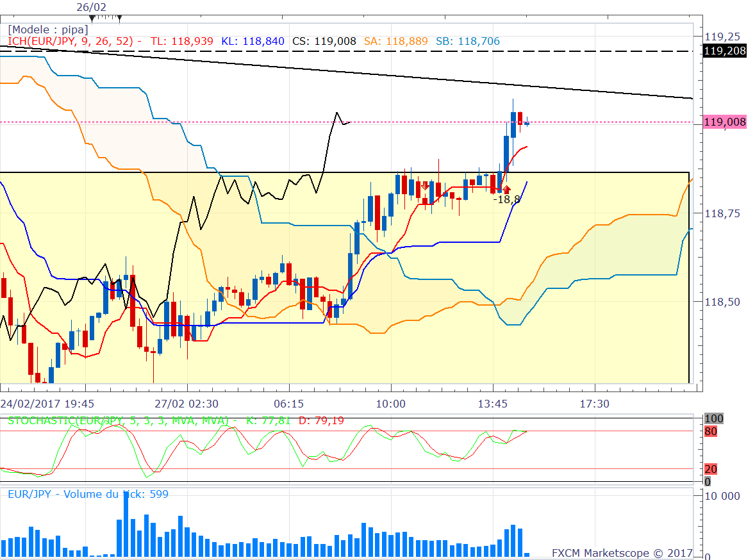Select the red 80 stochastic level tag
This screenshot has height=560, width=755.
[711, 431]
